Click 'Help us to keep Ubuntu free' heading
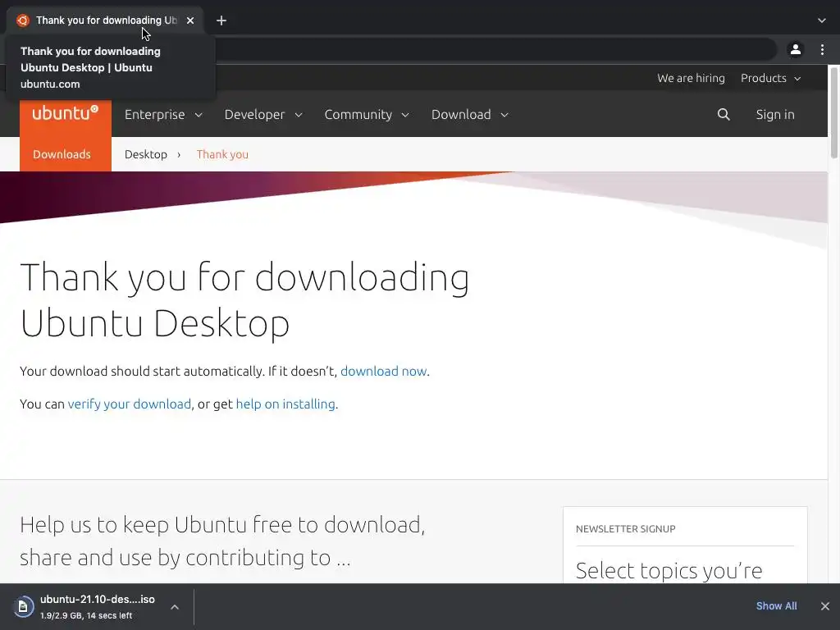This screenshot has height=630, width=840. (x=222, y=541)
